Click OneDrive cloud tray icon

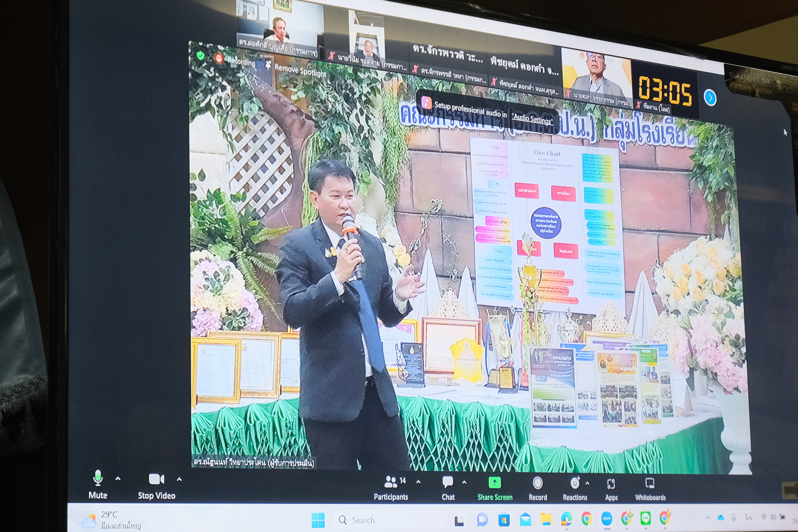[x=721, y=518]
